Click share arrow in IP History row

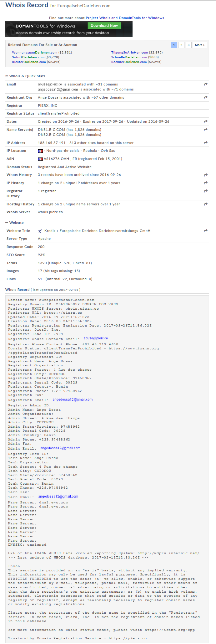(206, 183)
